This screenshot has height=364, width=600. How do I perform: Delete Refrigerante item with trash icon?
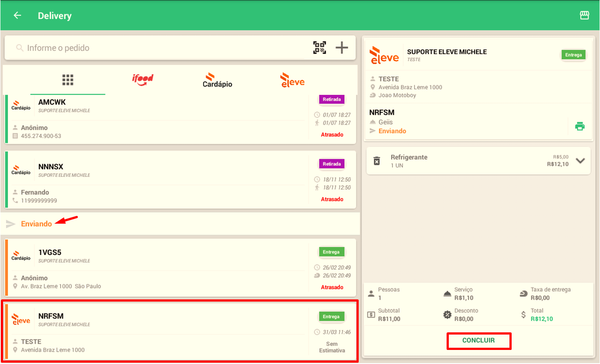click(x=377, y=161)
